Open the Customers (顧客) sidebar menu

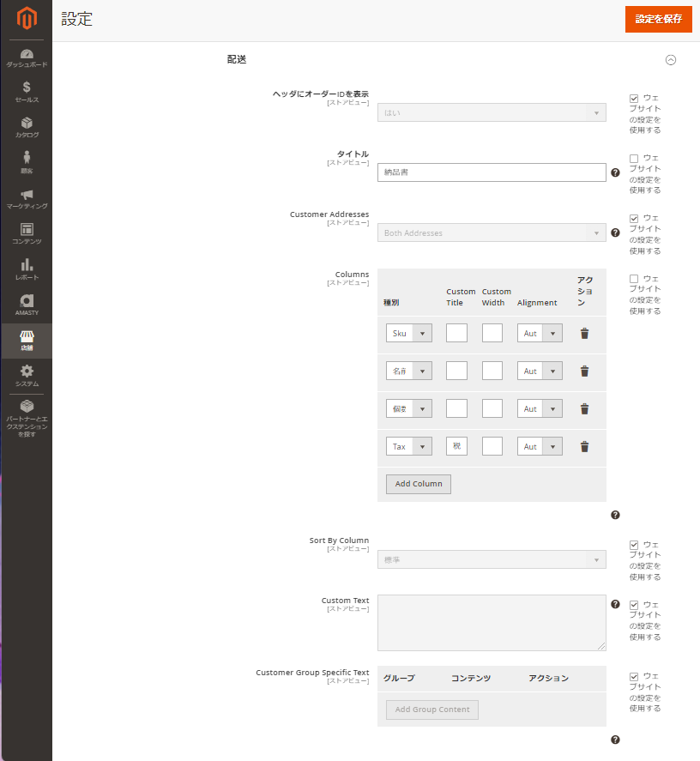[27, 163]
